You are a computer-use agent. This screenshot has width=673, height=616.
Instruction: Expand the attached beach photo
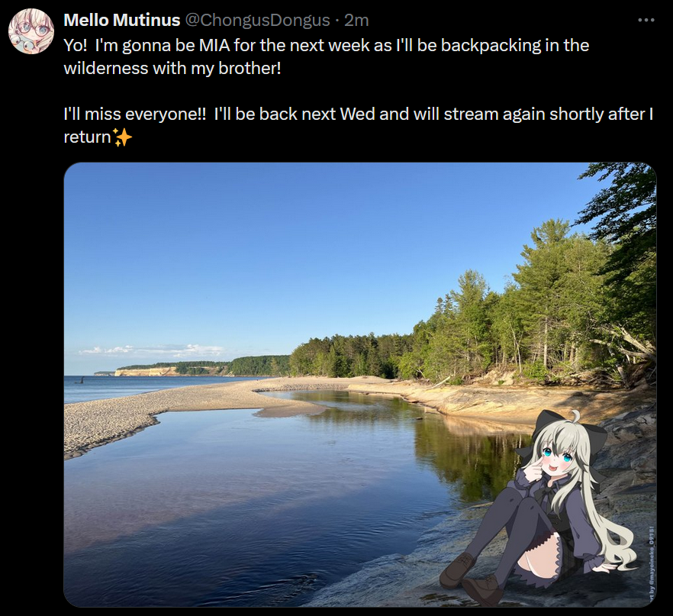tap(360, 385)
